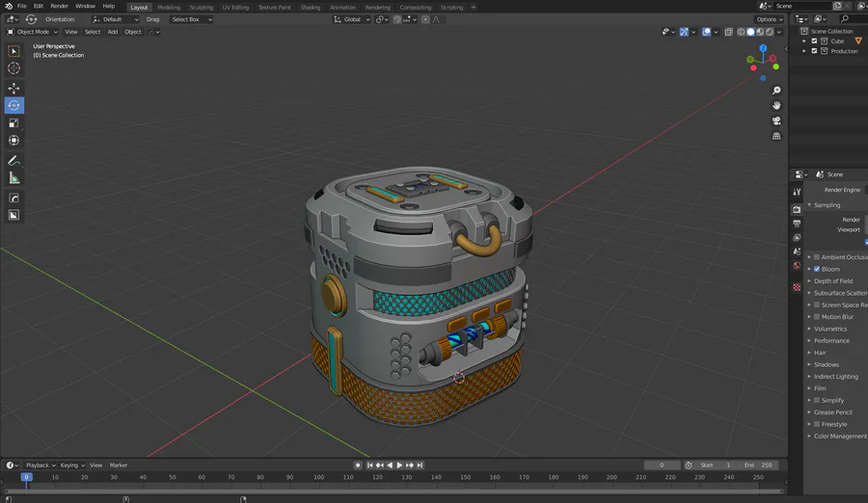Screen dimensions: 868x503
Task: Switch to solid viewport shading
Action: pyautogui.click(x=750, y=32)
